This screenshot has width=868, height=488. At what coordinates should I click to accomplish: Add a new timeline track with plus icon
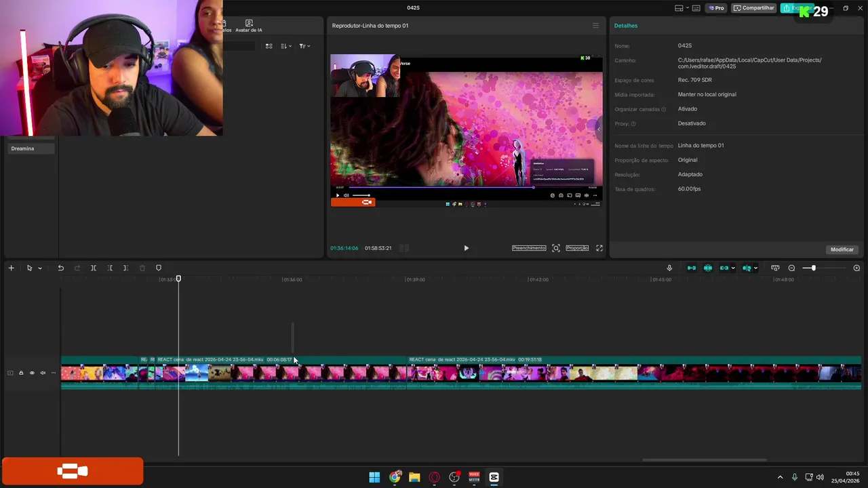(x=11, y=268)
